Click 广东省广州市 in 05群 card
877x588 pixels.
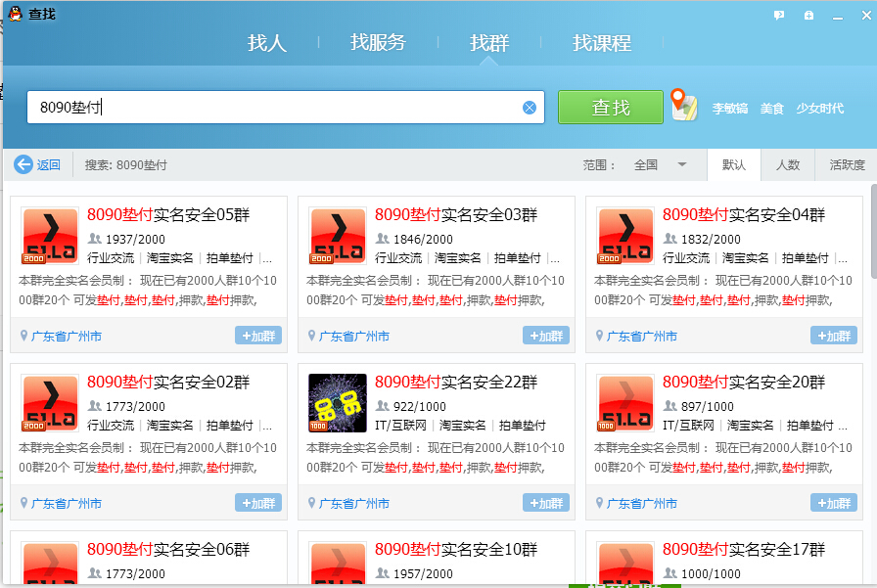tap(67, 336)
